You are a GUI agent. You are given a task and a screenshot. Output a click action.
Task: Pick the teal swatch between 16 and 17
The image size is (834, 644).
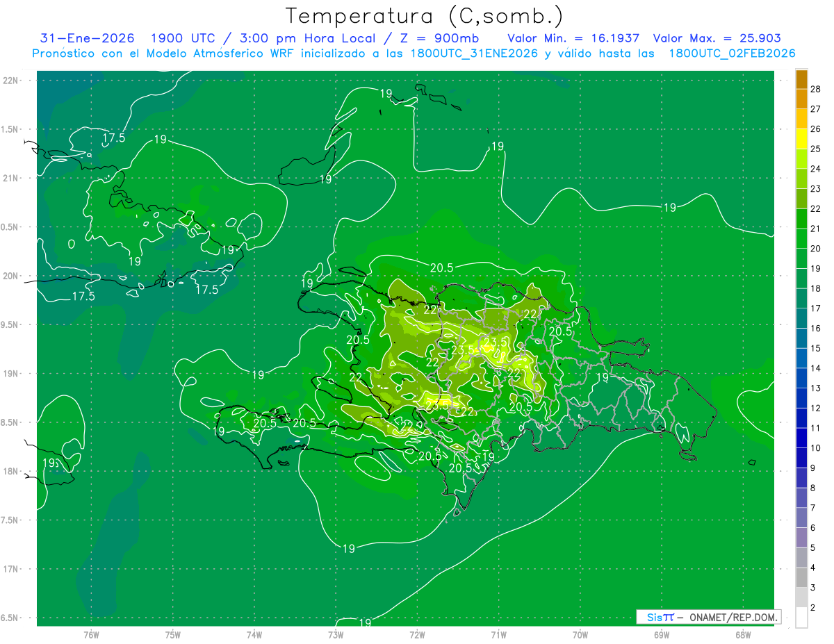click(801, 318)
